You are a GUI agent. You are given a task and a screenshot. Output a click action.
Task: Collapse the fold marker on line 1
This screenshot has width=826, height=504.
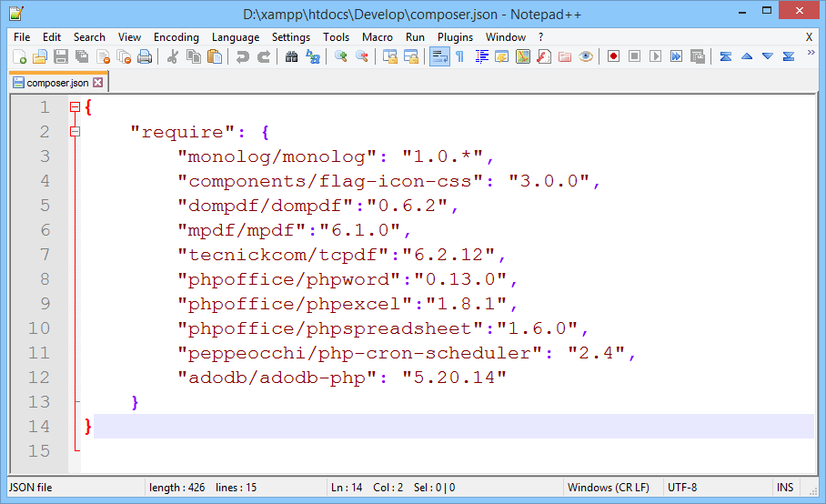[x=75, y=107]
